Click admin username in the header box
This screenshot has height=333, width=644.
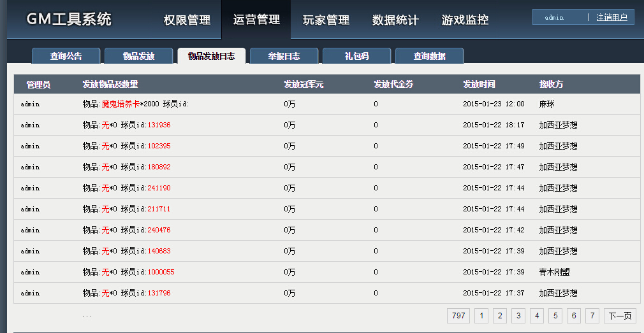pos(554,18)
